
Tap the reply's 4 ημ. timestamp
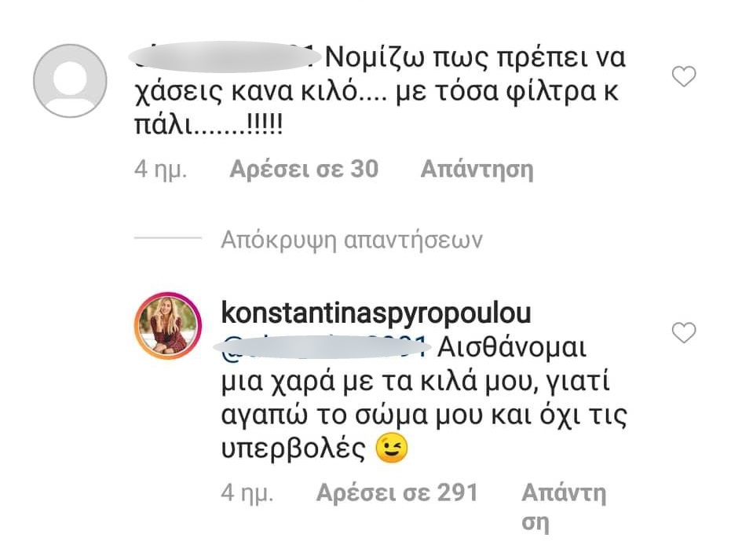click(x=247, y=493)
